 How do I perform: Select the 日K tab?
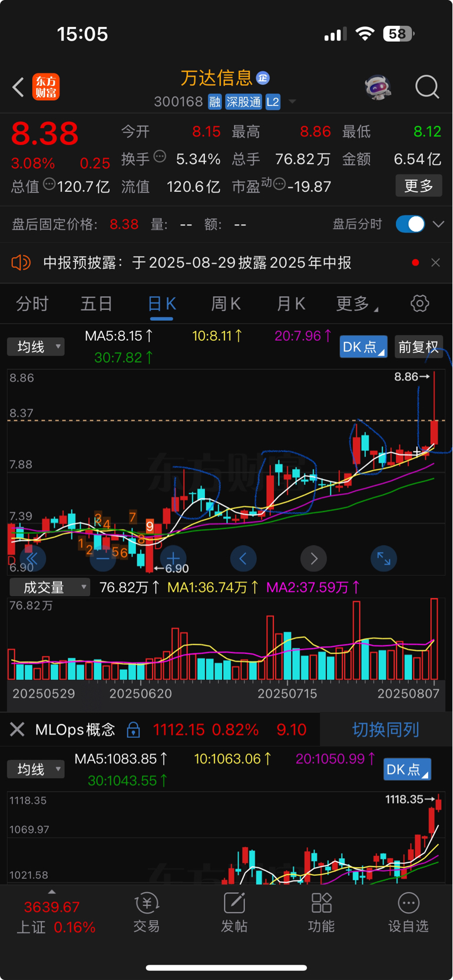tap(161, 304)
